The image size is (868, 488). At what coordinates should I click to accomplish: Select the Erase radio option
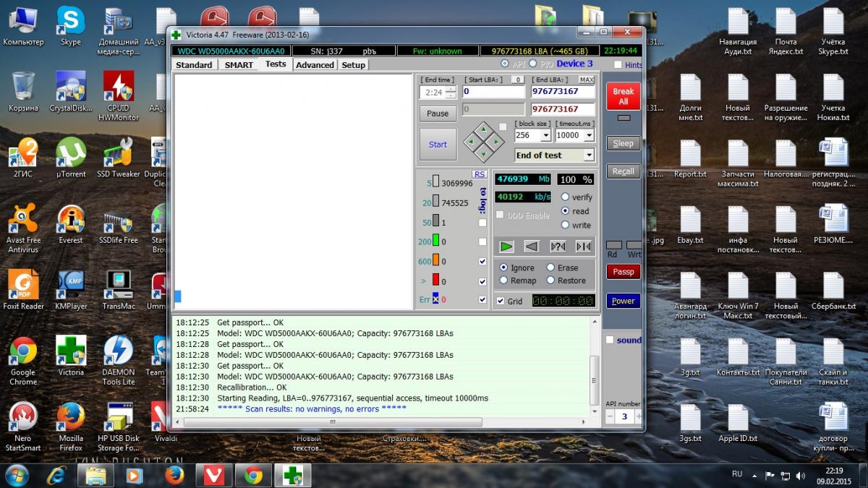[x=550, y=267]
